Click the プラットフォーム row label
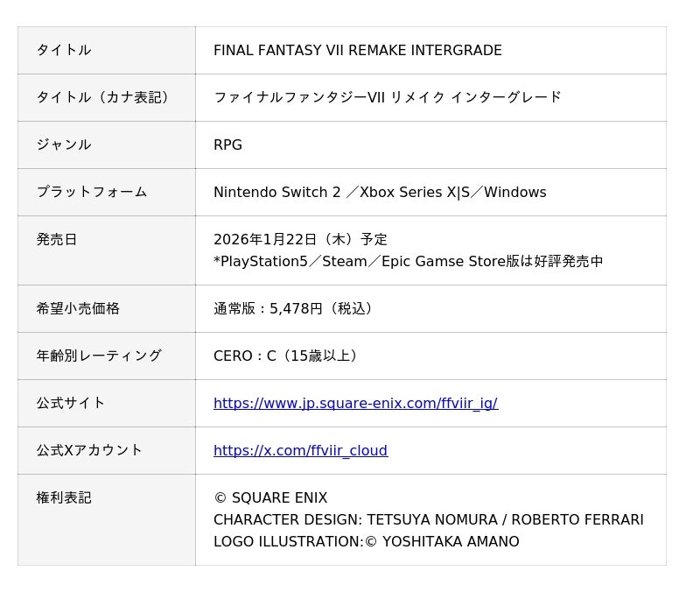 92,193
